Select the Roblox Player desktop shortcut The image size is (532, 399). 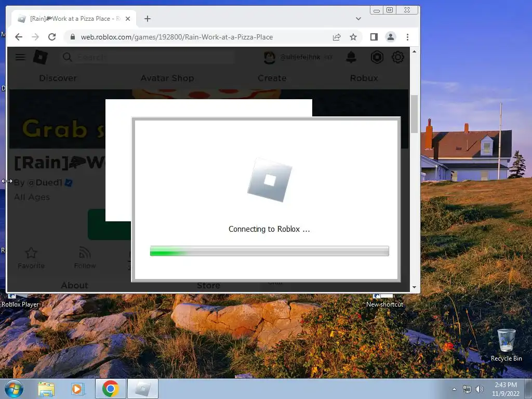[20, 301]
